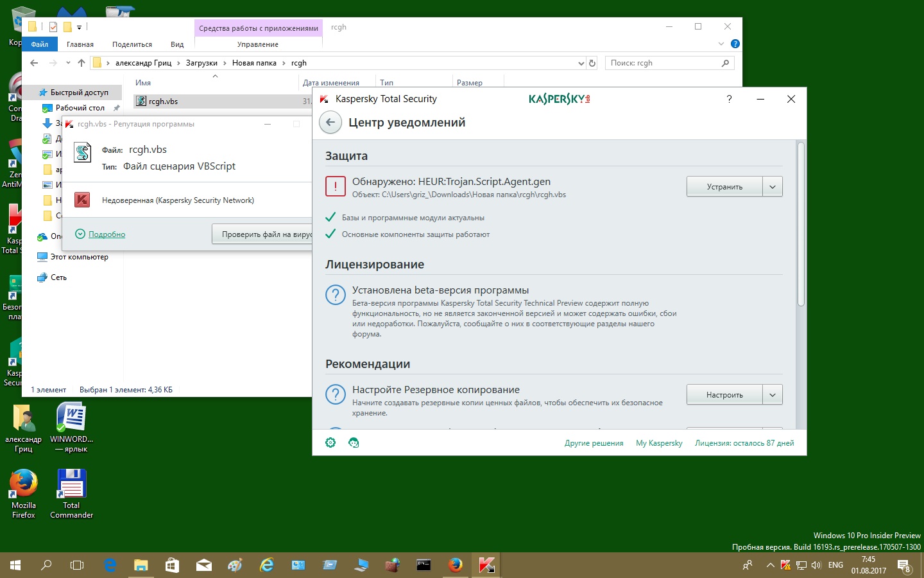924x578 pixels.
Task: Navigate back in the Explorer window
Action: point(34,63)
